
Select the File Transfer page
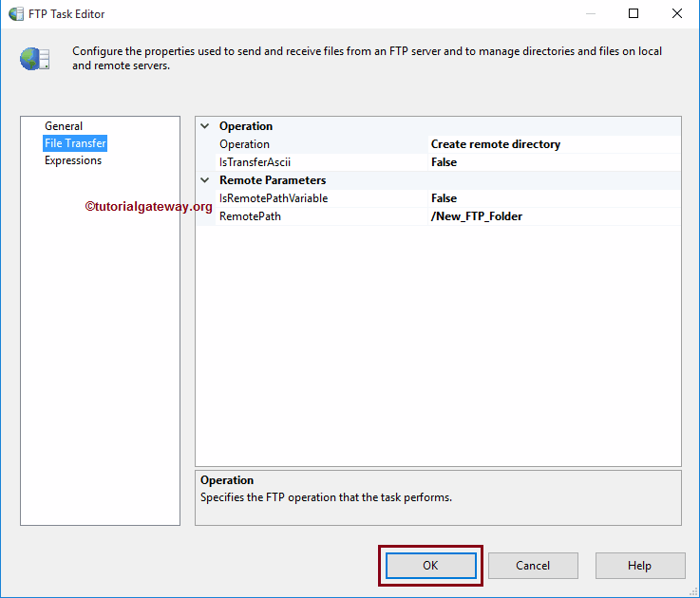coord(75,143)
